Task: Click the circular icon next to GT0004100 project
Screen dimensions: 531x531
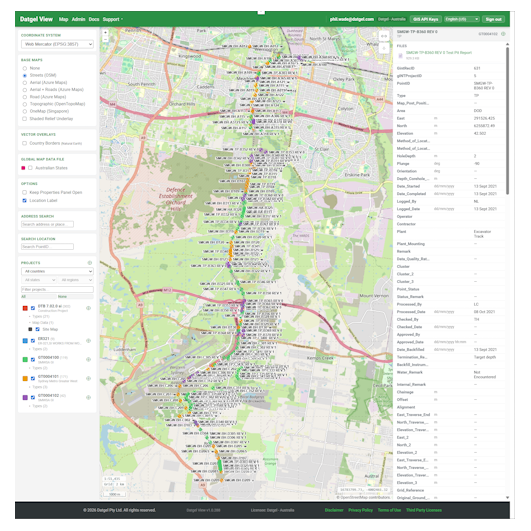Action: [x=89, y=359]
